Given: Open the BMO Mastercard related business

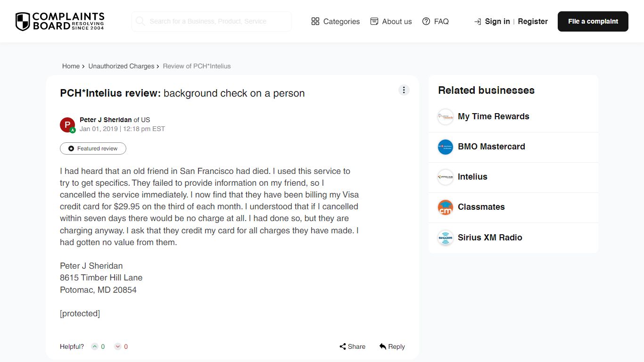Looking at the screenshot, I should (x=491, y=147).
